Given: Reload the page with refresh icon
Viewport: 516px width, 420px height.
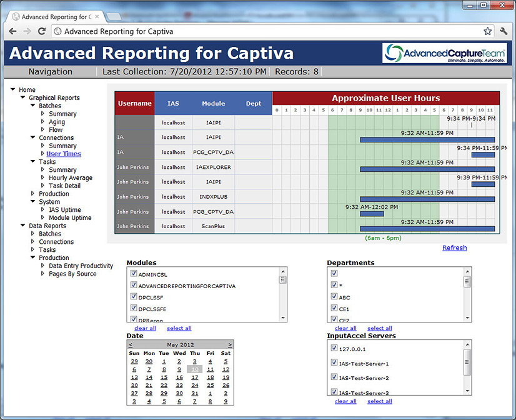Looking at the screenshot, I should coord(42,31).
